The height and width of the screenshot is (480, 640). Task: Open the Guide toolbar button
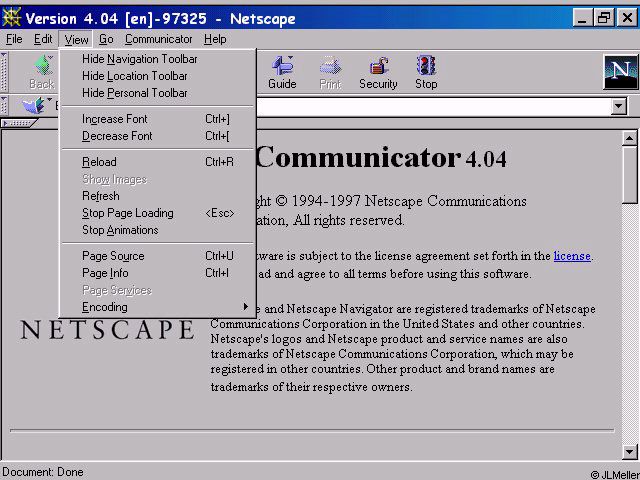tap(282, 73)
